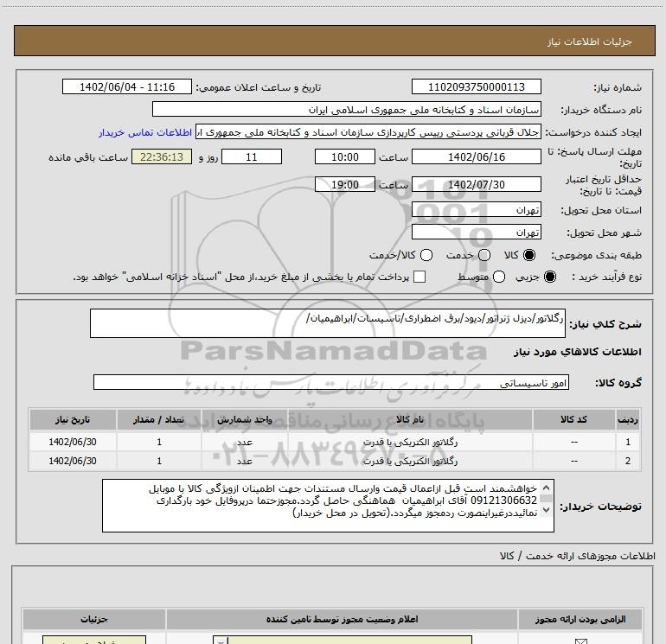666x644 pixels.
Task: Click the کد کالا column header
Action: click(573, 419)
